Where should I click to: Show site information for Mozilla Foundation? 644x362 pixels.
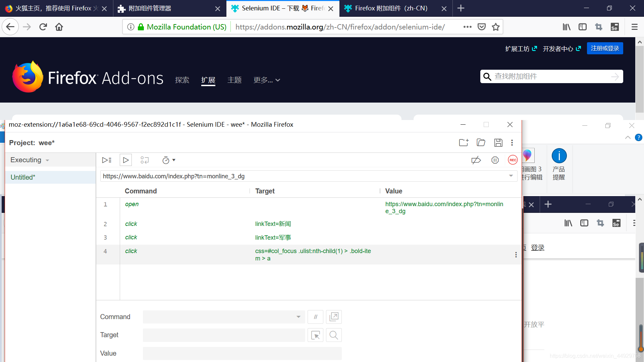point(131,27)
